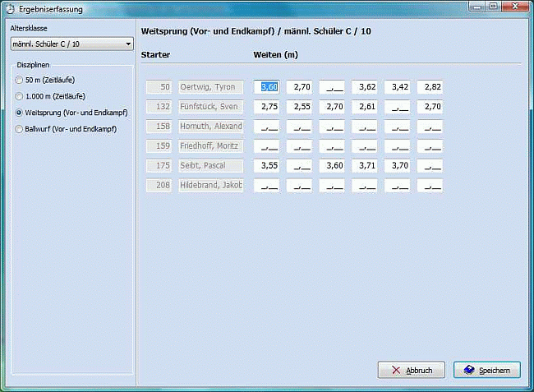Select the 50 m (Zeitläufe) discipline
Image resolution: width=534 pixels, height=392 pixels.
click(x=19, y=80)
